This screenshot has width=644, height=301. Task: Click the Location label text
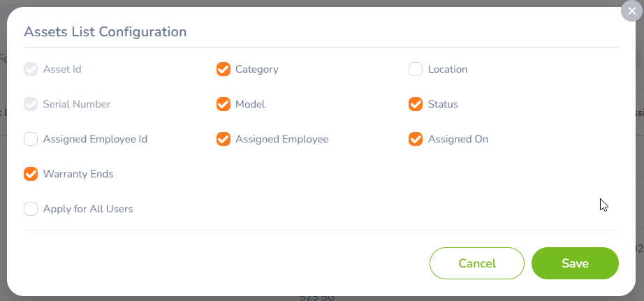click(x=448, y=69)
